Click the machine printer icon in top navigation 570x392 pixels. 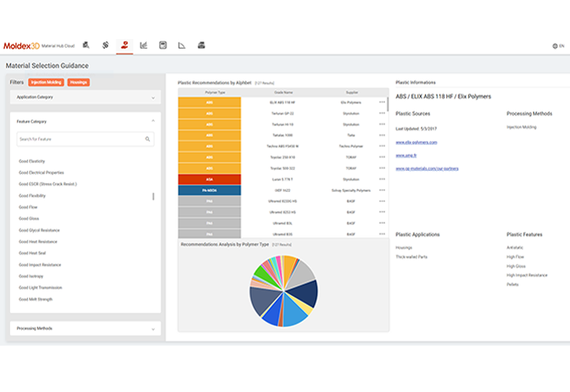coord(201,45)
